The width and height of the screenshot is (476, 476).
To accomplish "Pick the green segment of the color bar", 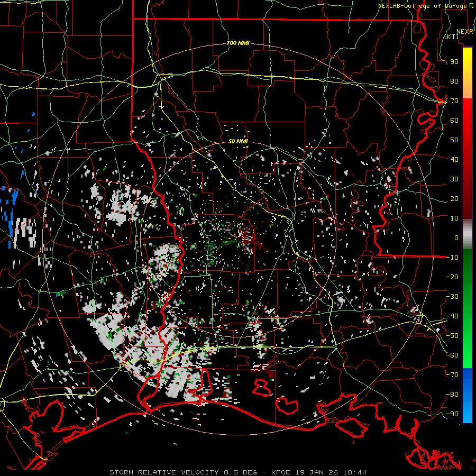I will point(467,308).
